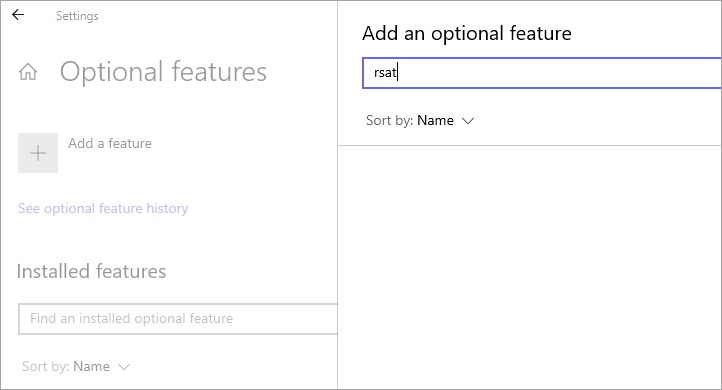The width and height of the screenshot is (722, 390).
Task: Click the 'Settings' window title text
Action: pyautogui.click(x=77, y=16)
